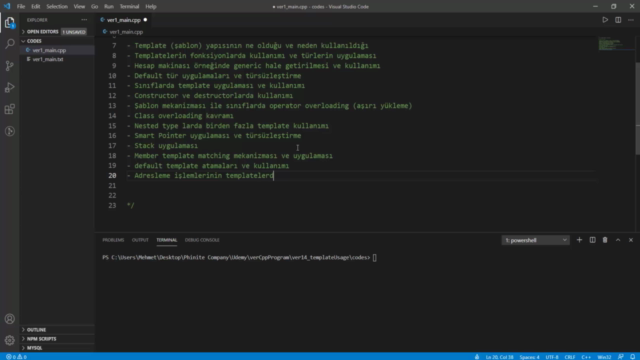
Task: Run the code with the play button
Action: click(605, 20)
